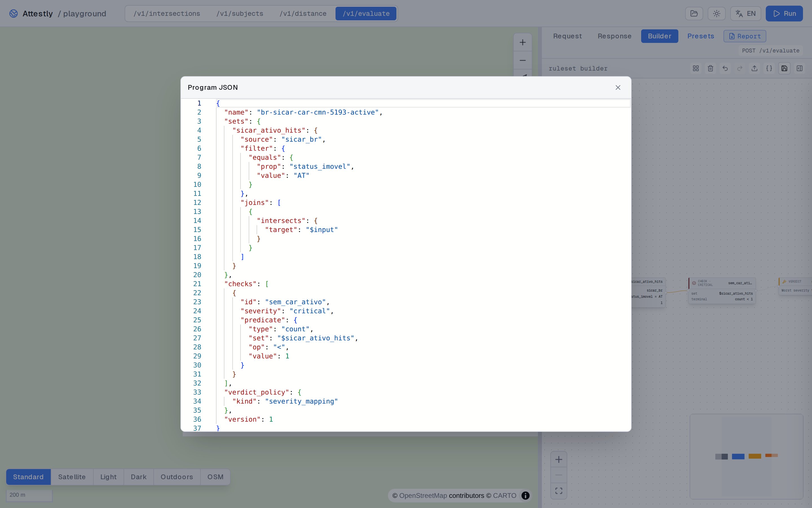Select the Dark basemap style
This screenshot has height=508, width=812.
[139, 477]
